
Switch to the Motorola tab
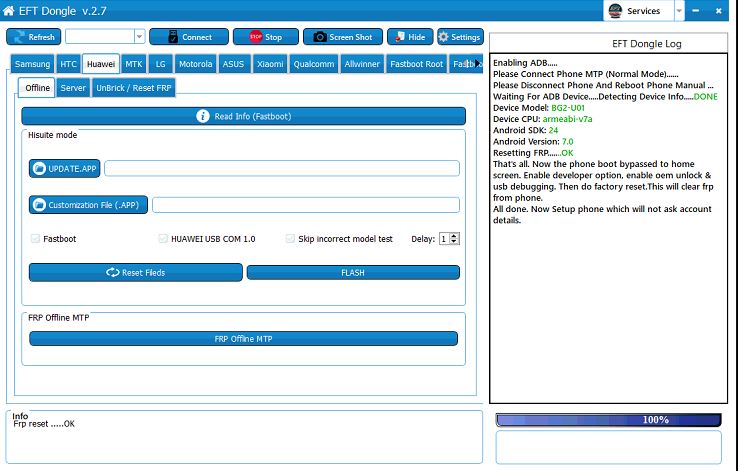tap(195, 64)
